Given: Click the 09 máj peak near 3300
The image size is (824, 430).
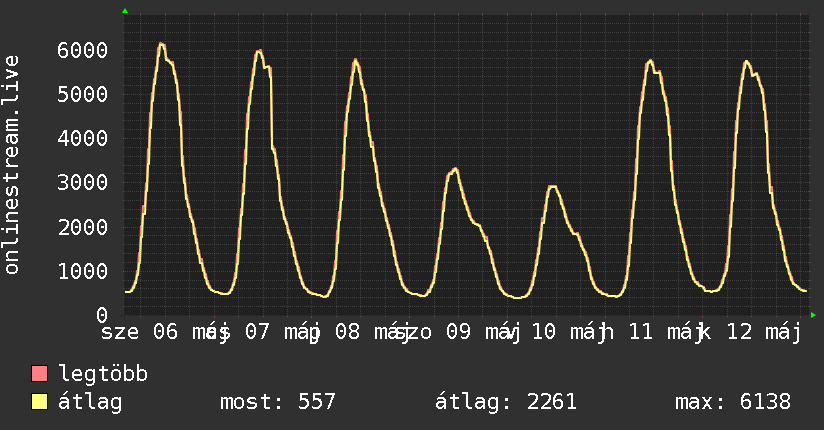Looking at the screenshot, I should [455, 169].
